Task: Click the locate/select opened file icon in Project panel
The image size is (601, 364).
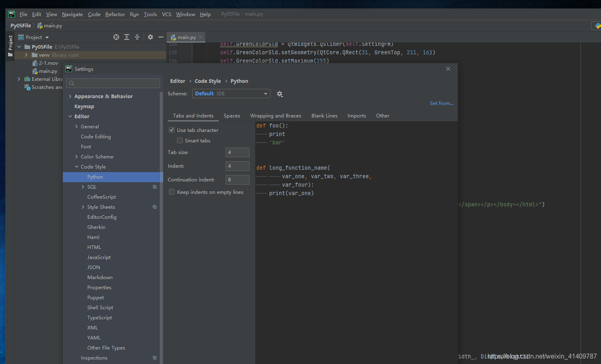Action: pyautogui.click(x=116, y=37)
